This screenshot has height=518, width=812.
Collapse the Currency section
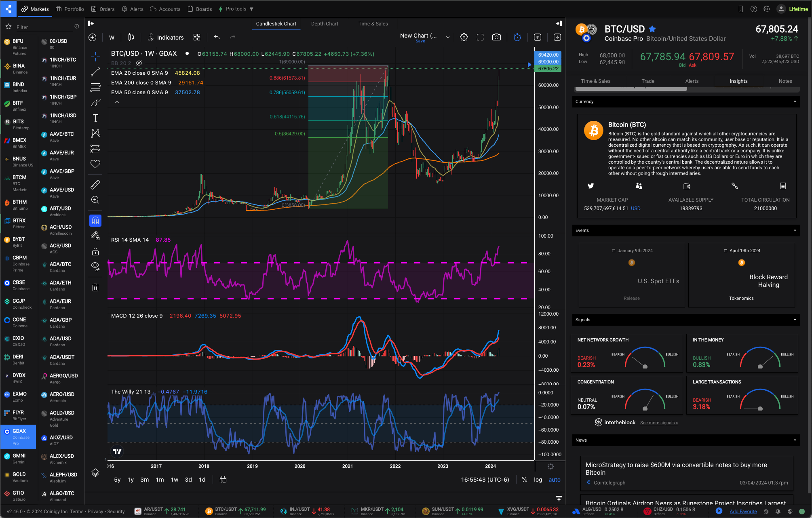(795, 101)
